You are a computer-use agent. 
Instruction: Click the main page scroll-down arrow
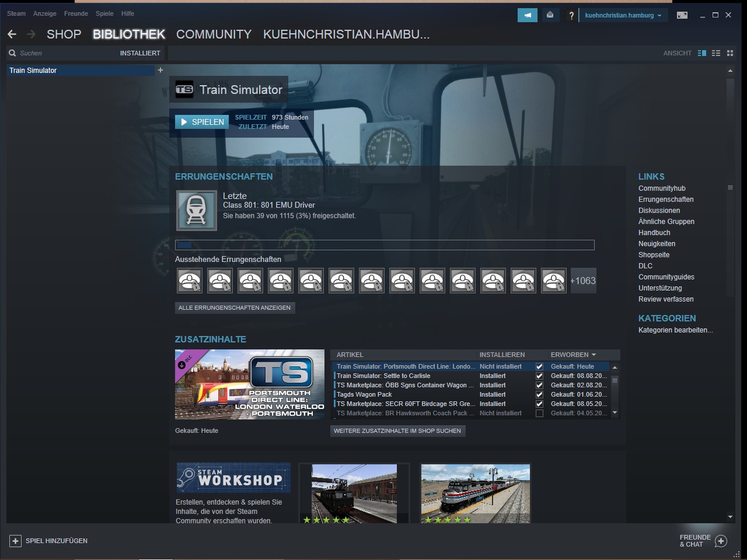point(730,517)
